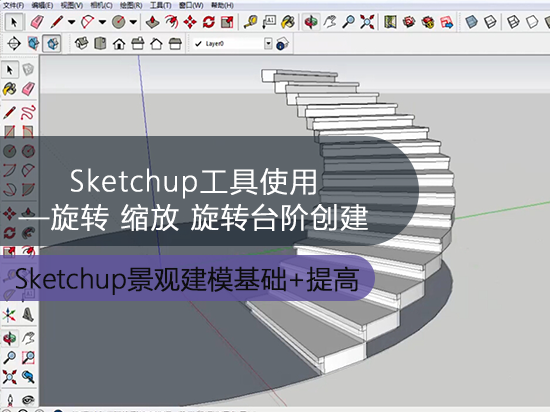
Task: Click Make Component in left toolbar
Action: pyautogui.click(x=28, y=70)
